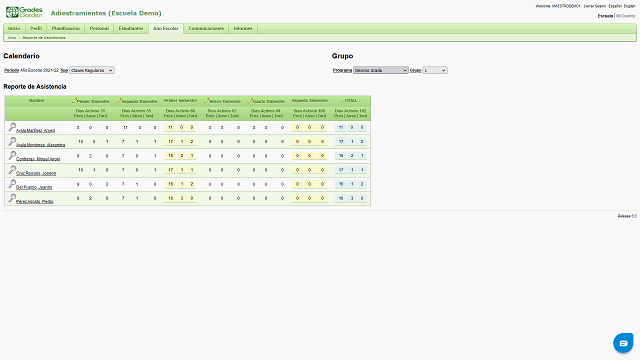Click the pencil icon for Segundo Trimestre
This screenshot has height=360, width=640.
(x=118, y=100)
